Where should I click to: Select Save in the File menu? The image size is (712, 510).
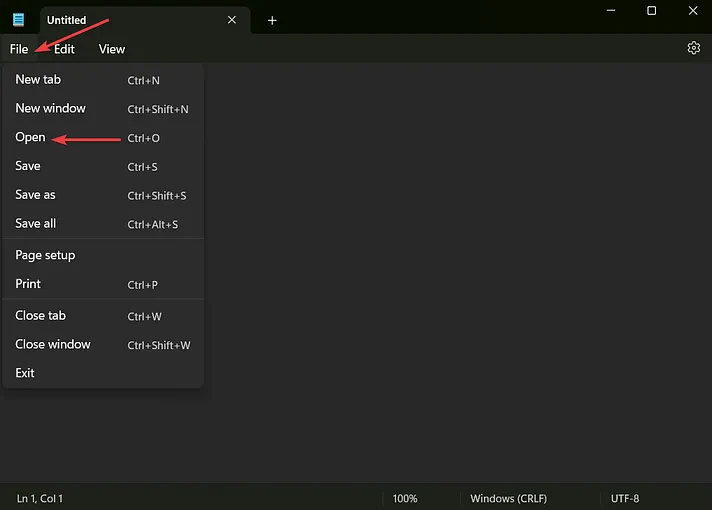point(103,166)
